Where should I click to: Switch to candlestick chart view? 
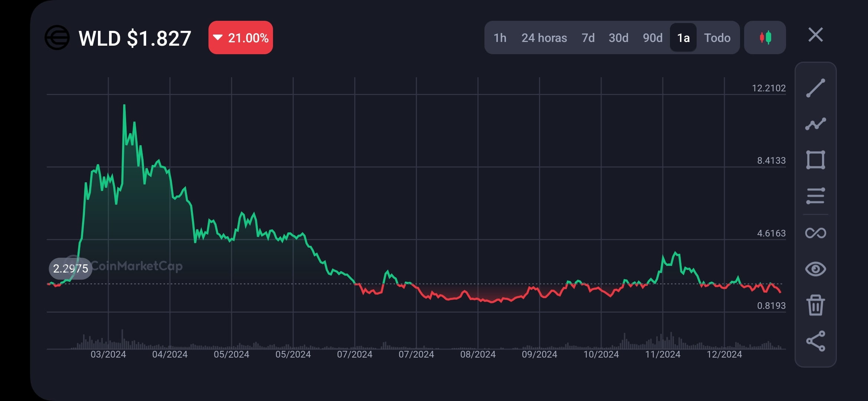coord(765,38)
